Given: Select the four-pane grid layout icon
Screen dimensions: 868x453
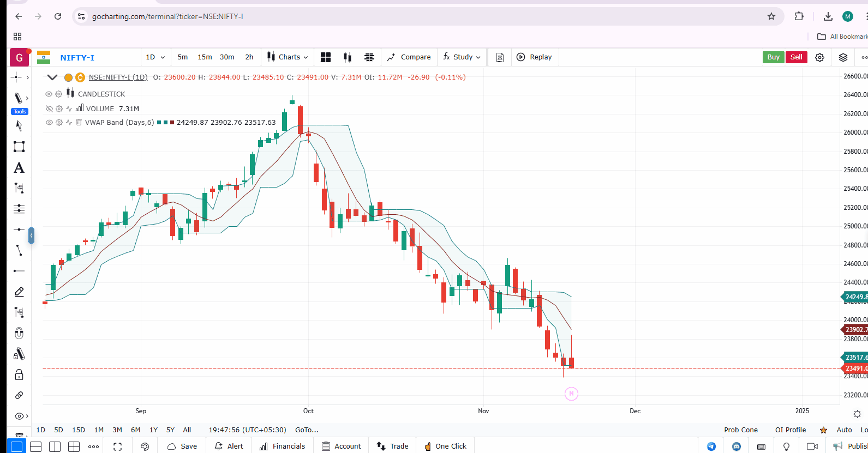Looking at the screenshot, I should coord(74,446).
